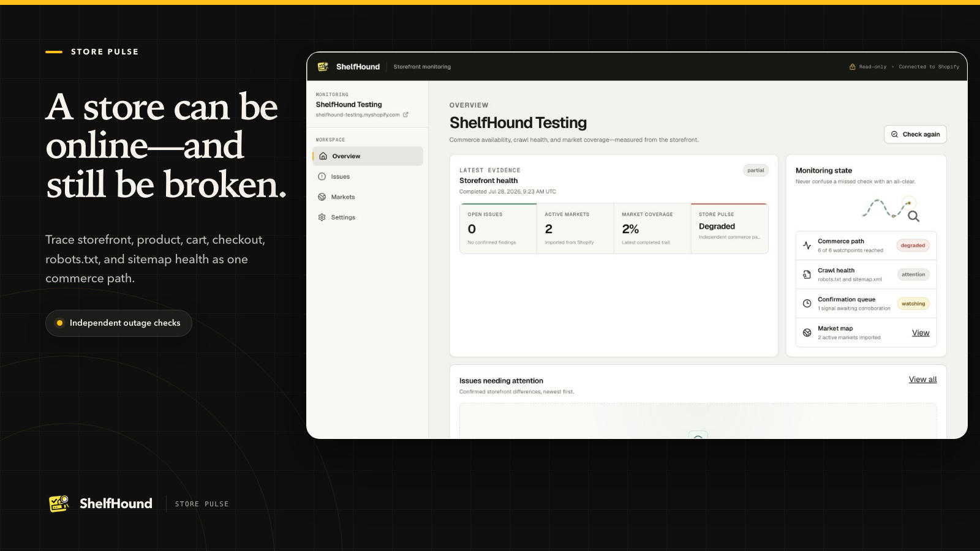The height and width of the screenshot is (551, 980).
Task: Follow the View link for Market map
Action: pyautogui.click(x=921, y=333)
